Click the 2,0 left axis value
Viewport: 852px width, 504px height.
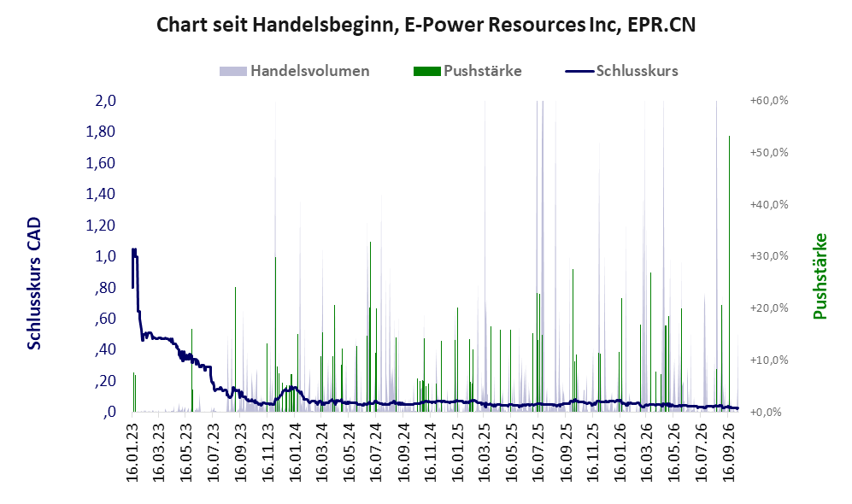tap(105, 101)
